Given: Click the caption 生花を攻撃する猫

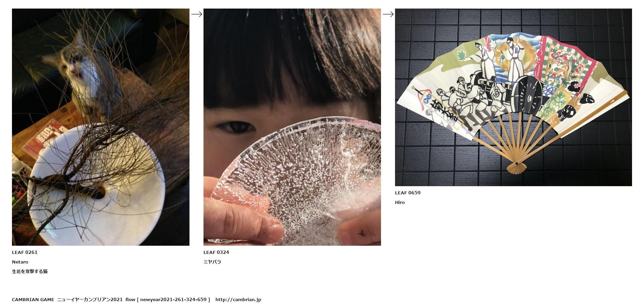Looking at the screenshot, I should pos(30,271).
